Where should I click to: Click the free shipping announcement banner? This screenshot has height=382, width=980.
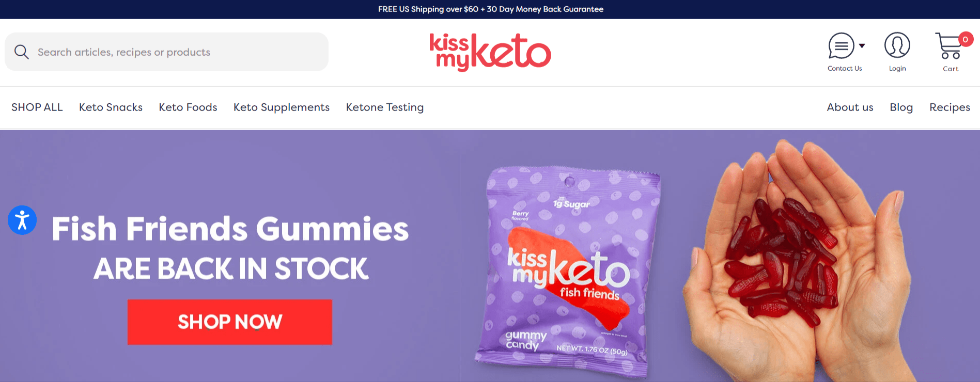(x=490, y=9)
